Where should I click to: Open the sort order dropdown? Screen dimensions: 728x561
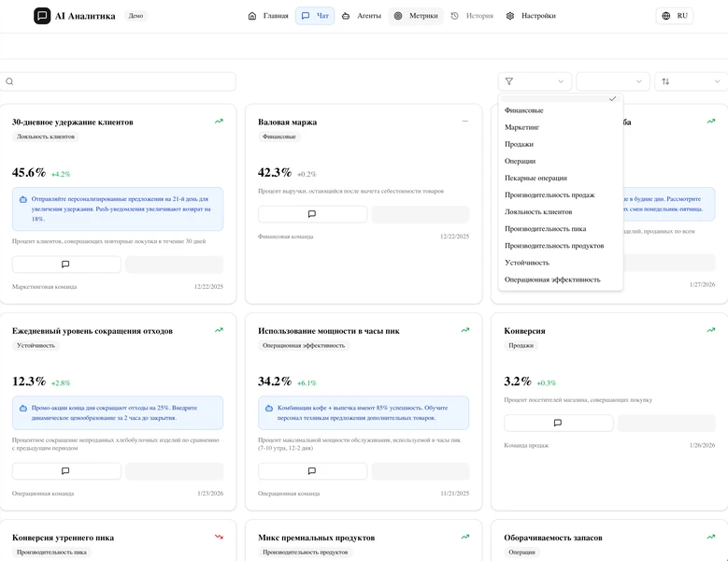tap(691, 81)
